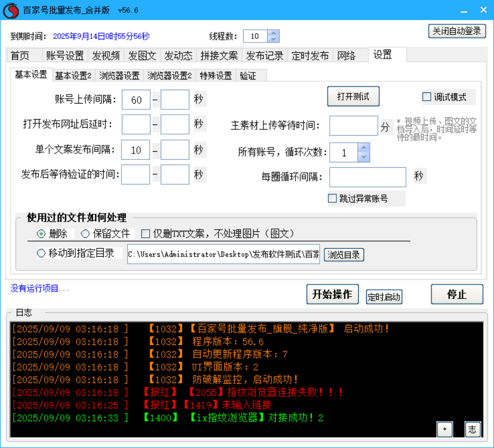Image resolution: width=494 pixels, height=448 pixels.
Task: Decrease 线程数 with the down stepper arrow
Action: click(x=273, y=39)
